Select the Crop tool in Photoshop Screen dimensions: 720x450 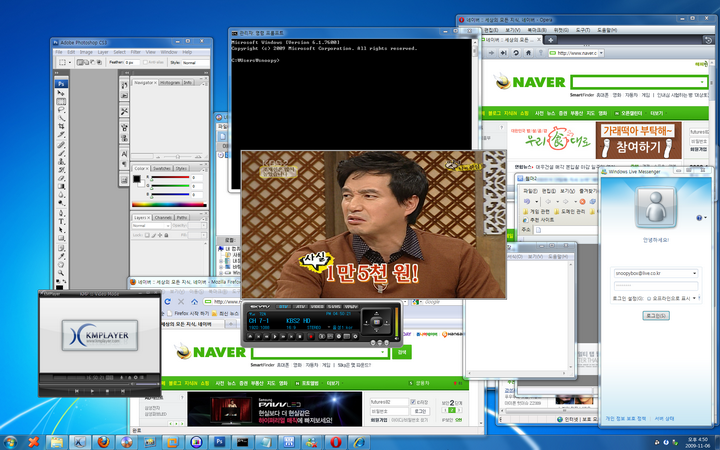tap(61, 126)
